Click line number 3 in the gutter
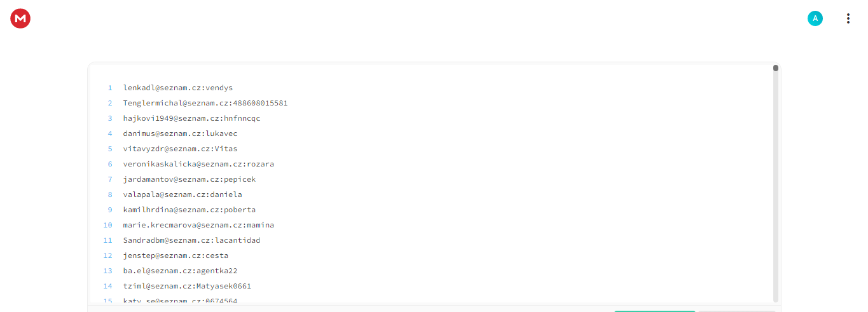This screenshot has width=868, height=312. [x=109, y=118]
